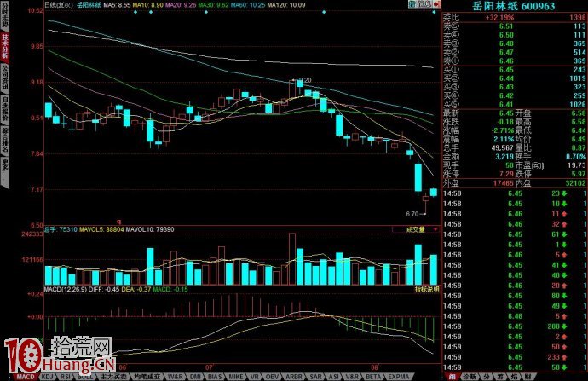Open the 筹 tab under trade list
Viewport: 588px width, 381px height.
[x=500, y=377]
